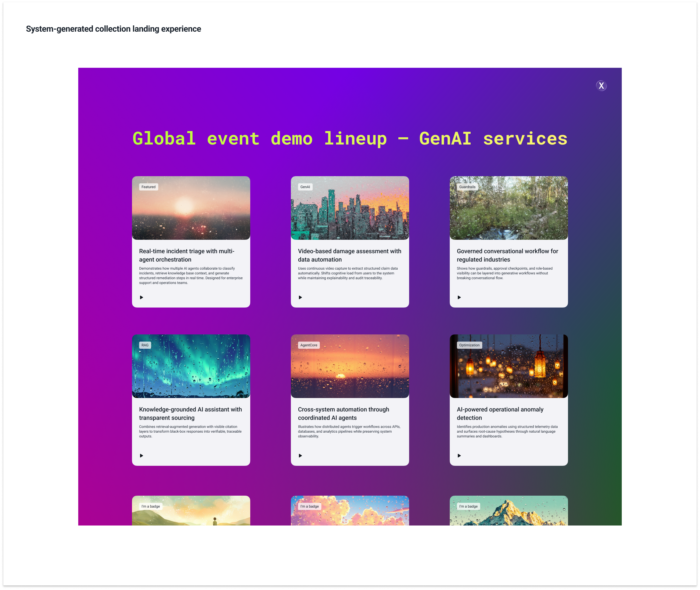
Task: Click the 'Global event demo lineup' heading
Action: pos(350,139)
